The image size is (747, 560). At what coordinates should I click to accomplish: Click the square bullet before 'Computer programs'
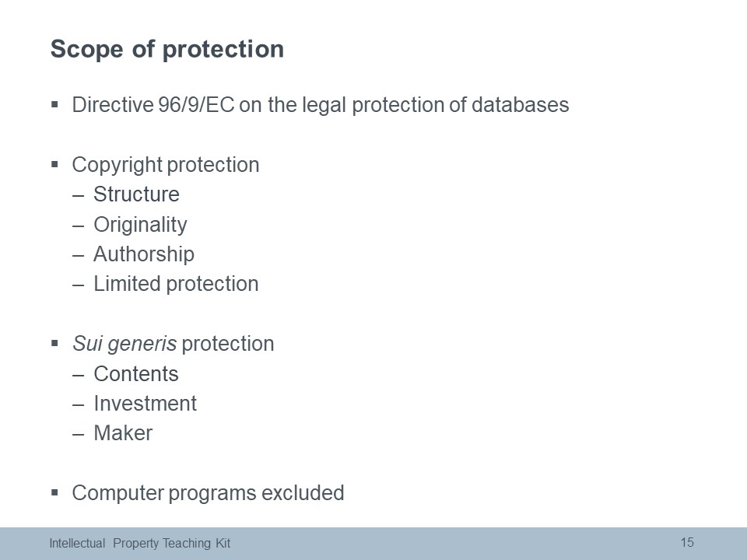click(54, 492)
